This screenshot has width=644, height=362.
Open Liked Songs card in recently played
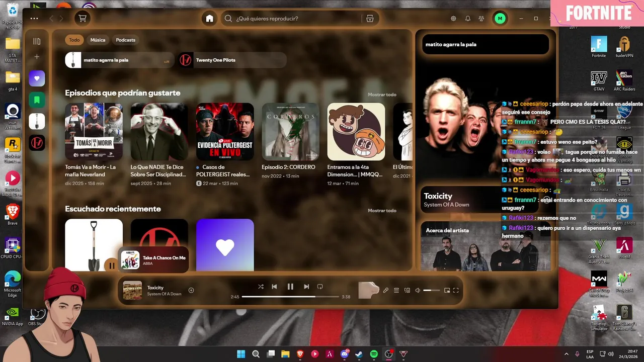pyautogui.click(x=225, y=245)
